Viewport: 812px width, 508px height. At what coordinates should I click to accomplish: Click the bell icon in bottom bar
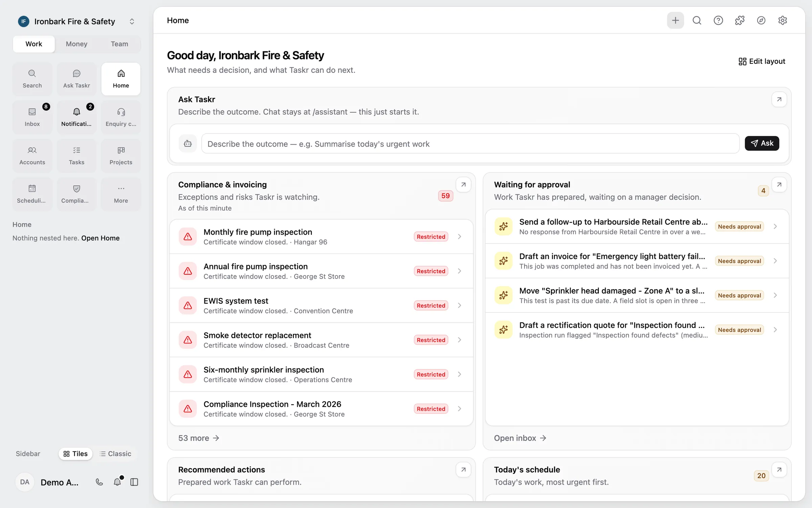pyautogui.click(x=117, y=482)
